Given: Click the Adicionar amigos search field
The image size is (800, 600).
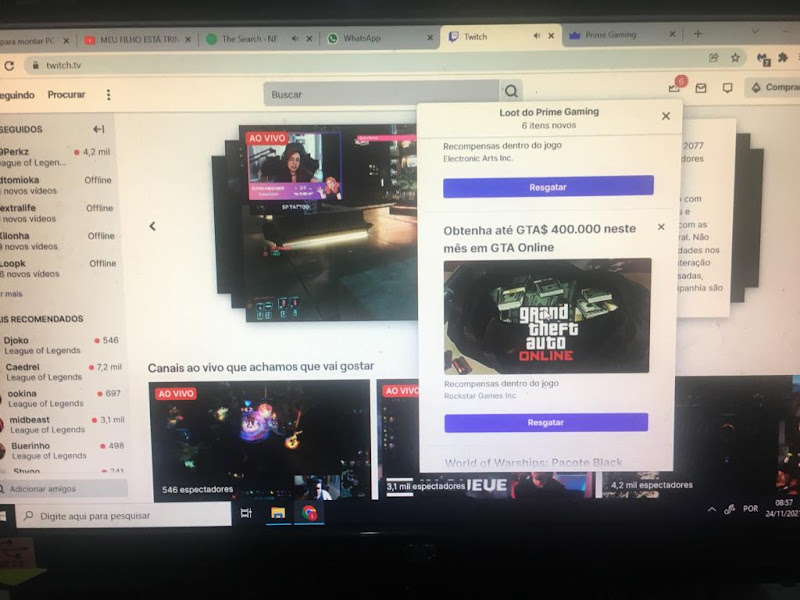Looking at the screenshot, I should 63,489.
